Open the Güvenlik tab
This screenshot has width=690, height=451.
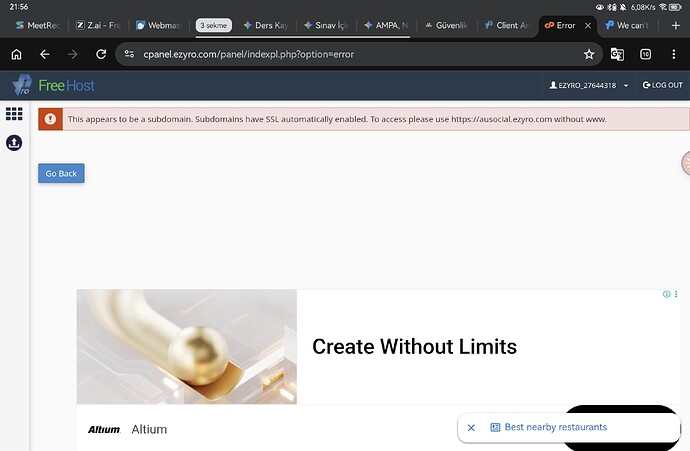click(447, 26)
